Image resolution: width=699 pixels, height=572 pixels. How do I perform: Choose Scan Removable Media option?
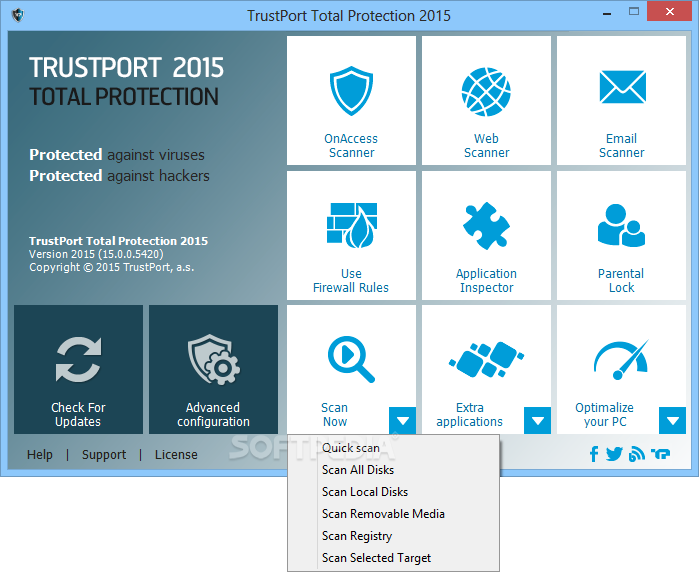[394, 514]
